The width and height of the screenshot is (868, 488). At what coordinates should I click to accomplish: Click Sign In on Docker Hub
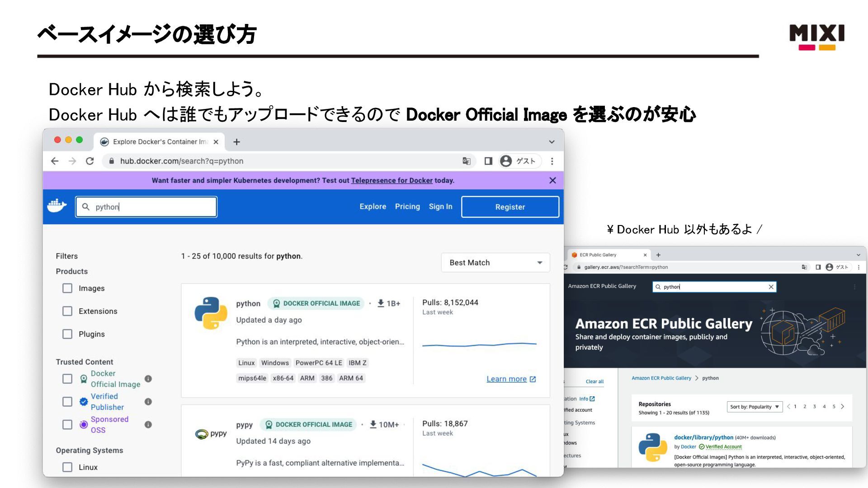[440, 206]
